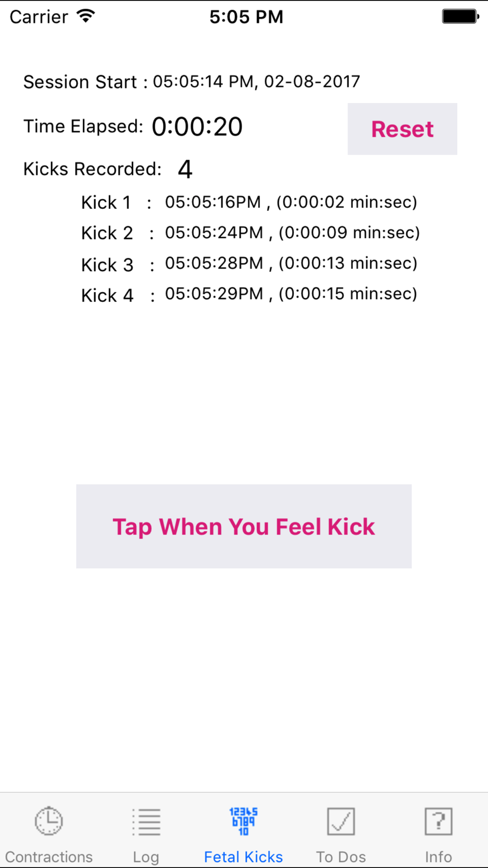Screen dimensions: 488x868
Task: Open the Info tab label
Action: [438, 857]
